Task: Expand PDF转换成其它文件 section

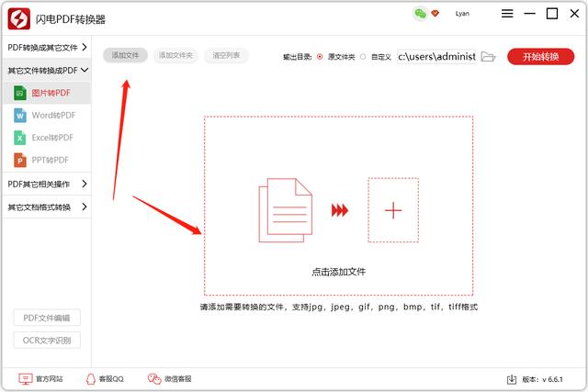Action: [46, 47]
